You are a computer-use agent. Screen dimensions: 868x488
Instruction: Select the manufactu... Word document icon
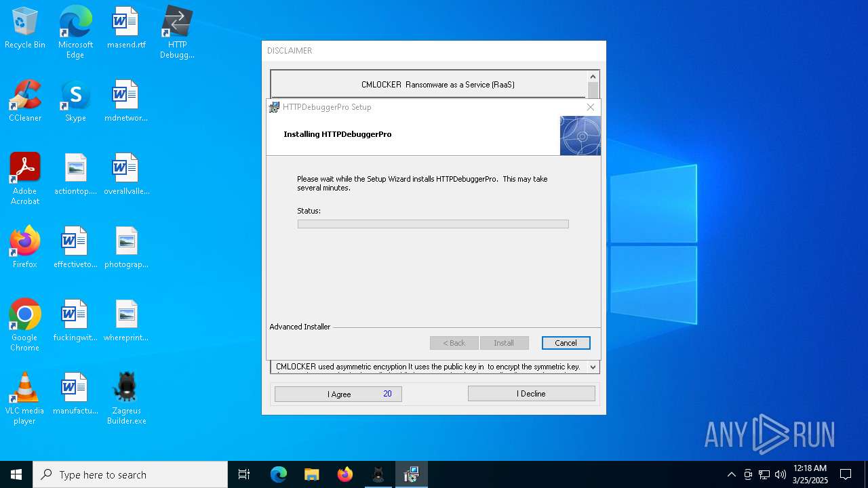point(75,394)
